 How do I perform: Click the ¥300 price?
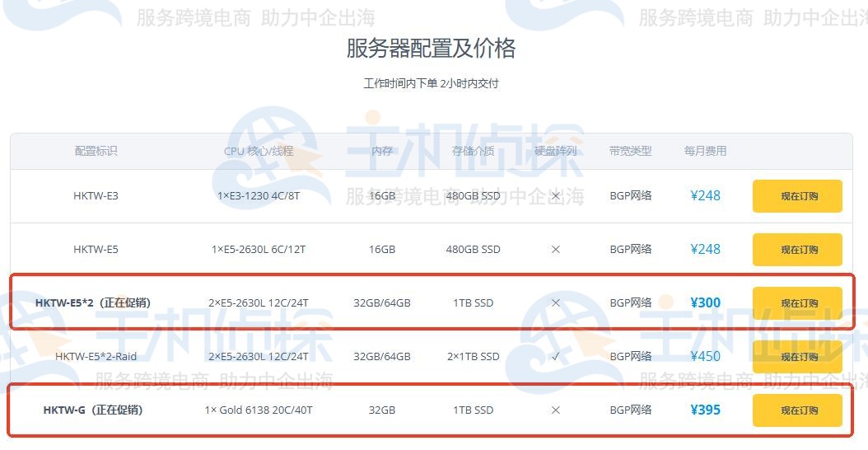click(x=705, y=303)
